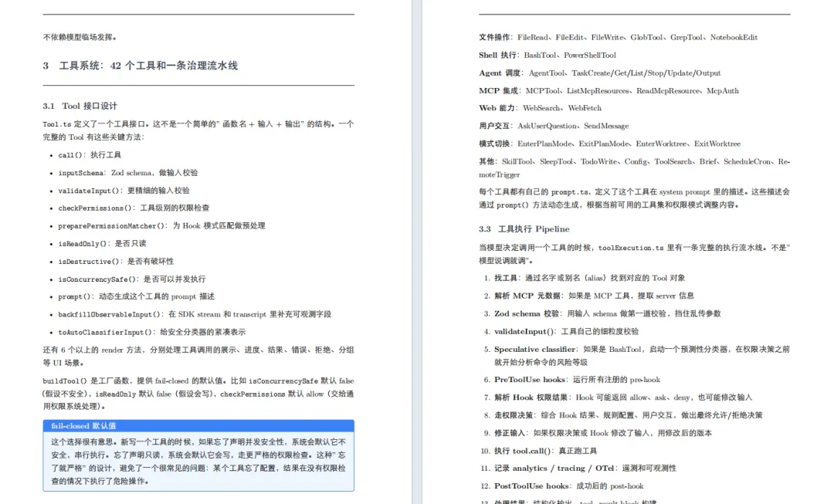Click list item 4 "validateInput()" on right page
This screenshot has width=834, height=504.
coord(567,331)
